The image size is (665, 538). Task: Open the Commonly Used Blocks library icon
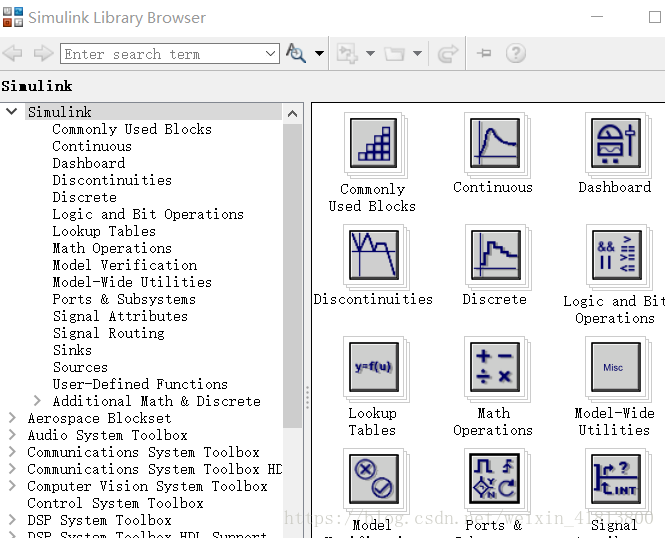click(373, 143)
